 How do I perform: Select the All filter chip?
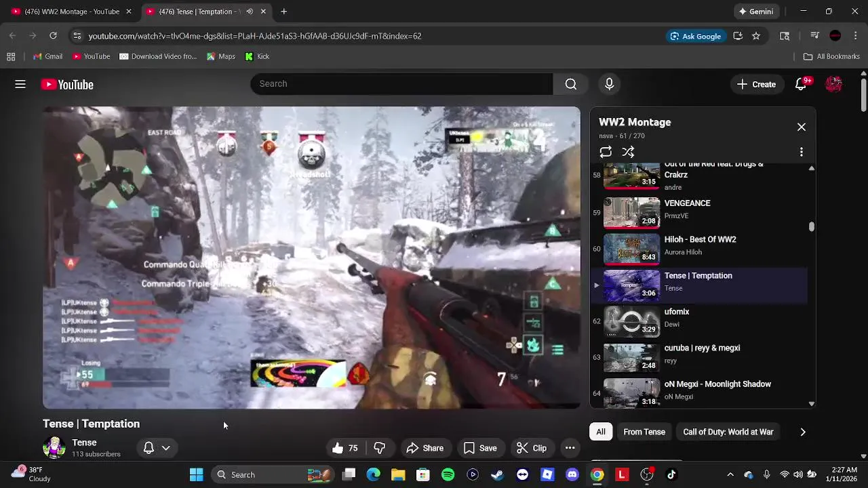click(x=601, y=432)
